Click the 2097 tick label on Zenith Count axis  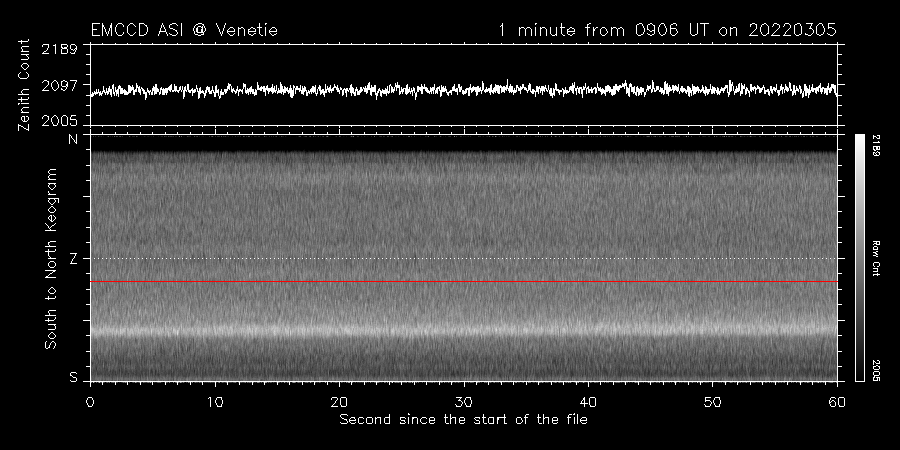pos(61,86)
